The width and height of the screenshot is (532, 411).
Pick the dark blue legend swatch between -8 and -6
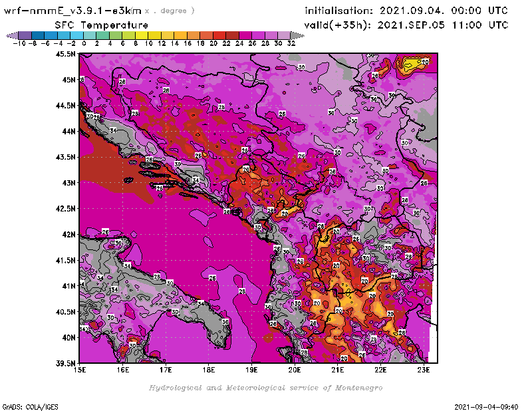click(x=38, y=36)
